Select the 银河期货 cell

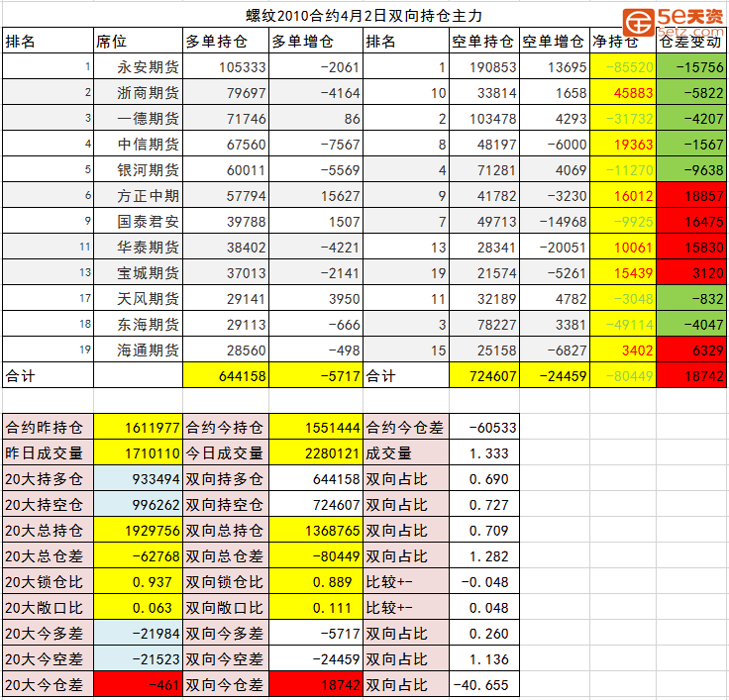(138, 169)
